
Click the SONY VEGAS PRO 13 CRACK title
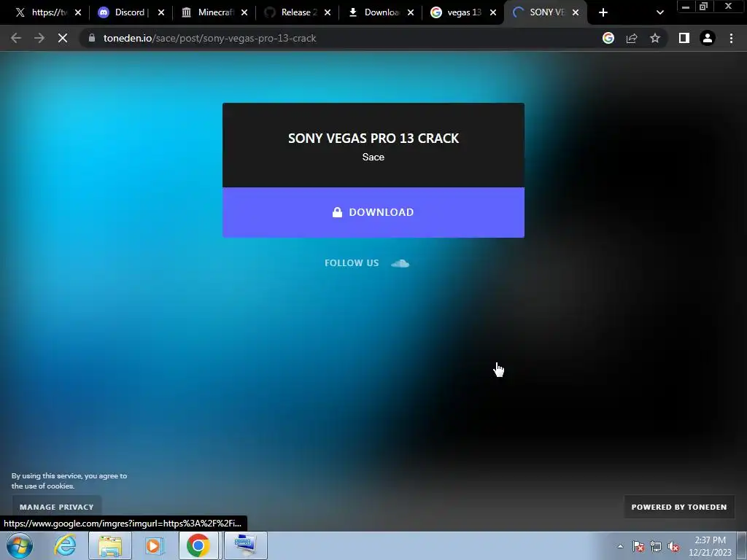click(x=373, y=138)
